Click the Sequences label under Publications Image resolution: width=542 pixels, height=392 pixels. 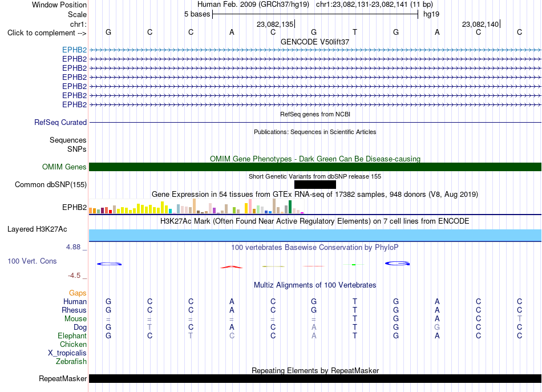click(68, 140)
